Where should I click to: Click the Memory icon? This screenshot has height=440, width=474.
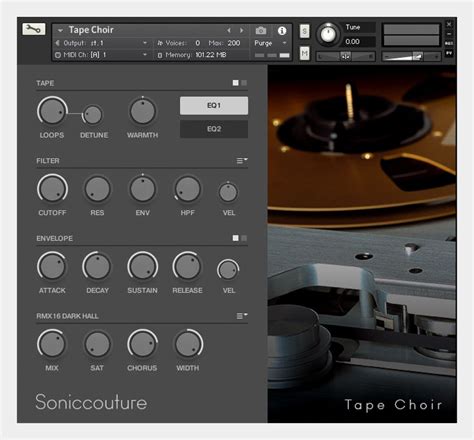click(x=160, y=55)
